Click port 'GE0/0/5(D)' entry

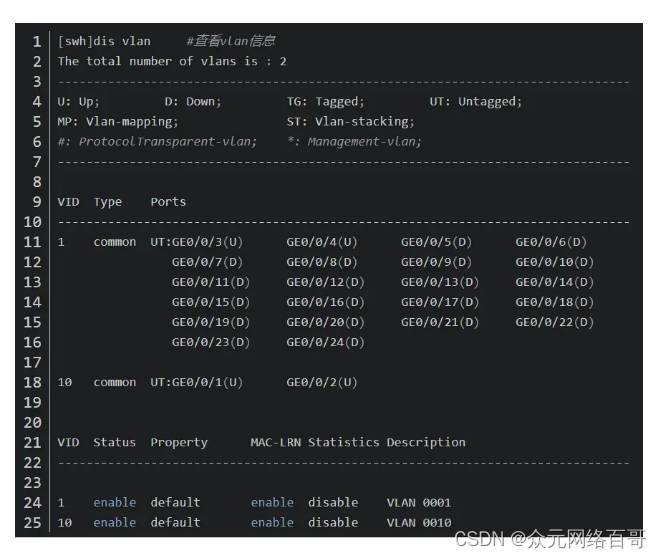click(x=437, y=242)
